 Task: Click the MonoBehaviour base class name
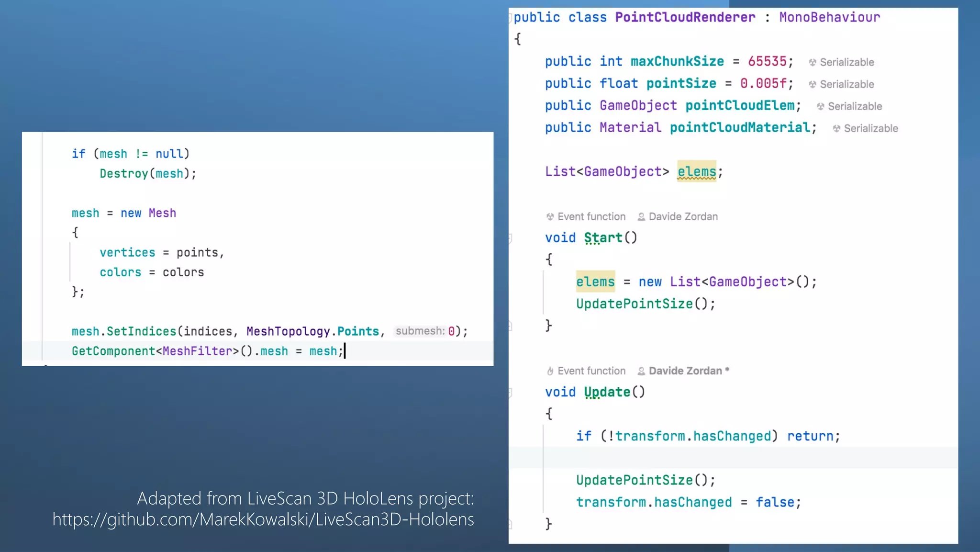click(830, 18)
